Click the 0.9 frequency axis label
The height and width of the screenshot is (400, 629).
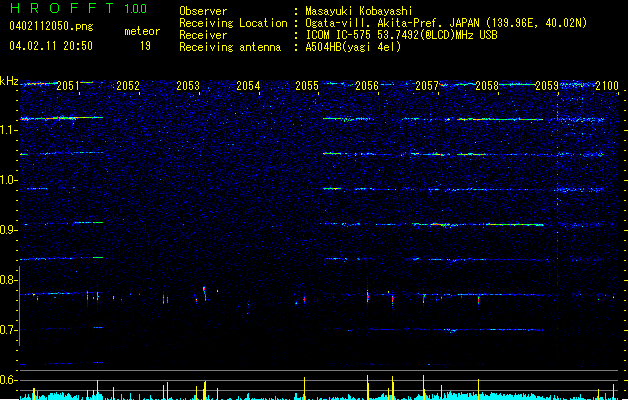click(x=9, y=230)
